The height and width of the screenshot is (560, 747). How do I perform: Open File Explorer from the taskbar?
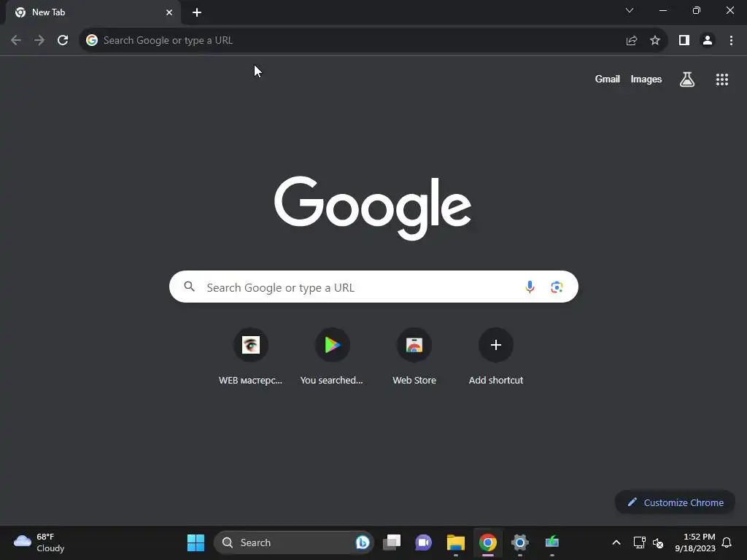455,542
